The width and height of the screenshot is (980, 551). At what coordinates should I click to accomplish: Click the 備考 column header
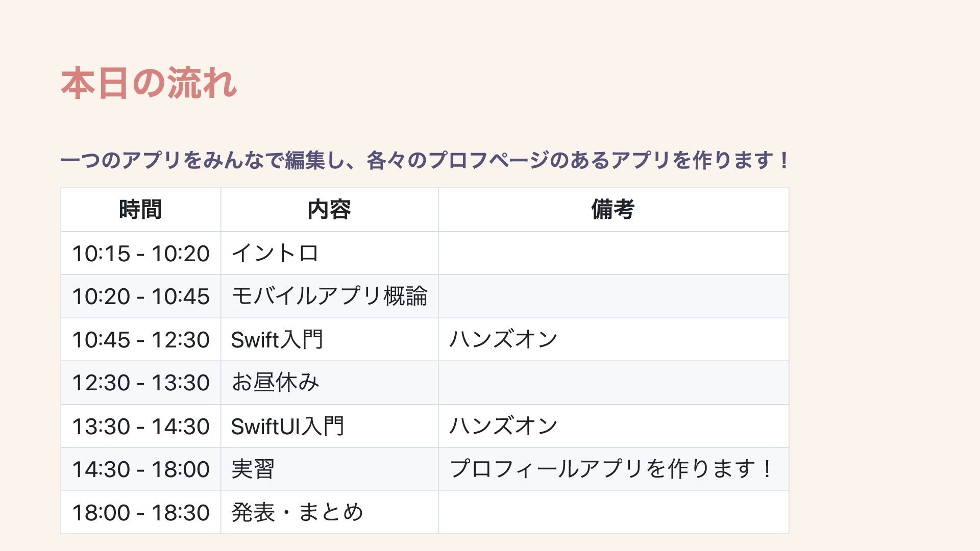[613, 210]
